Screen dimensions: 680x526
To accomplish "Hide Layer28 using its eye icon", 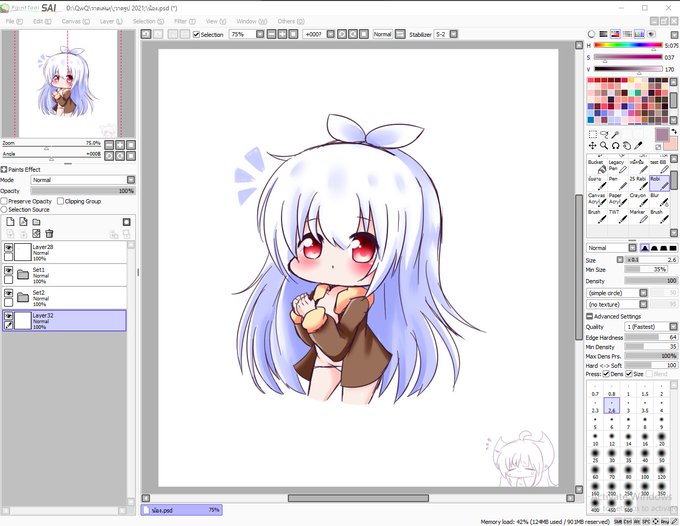I will pyautogui.click(x=8, y=247).
